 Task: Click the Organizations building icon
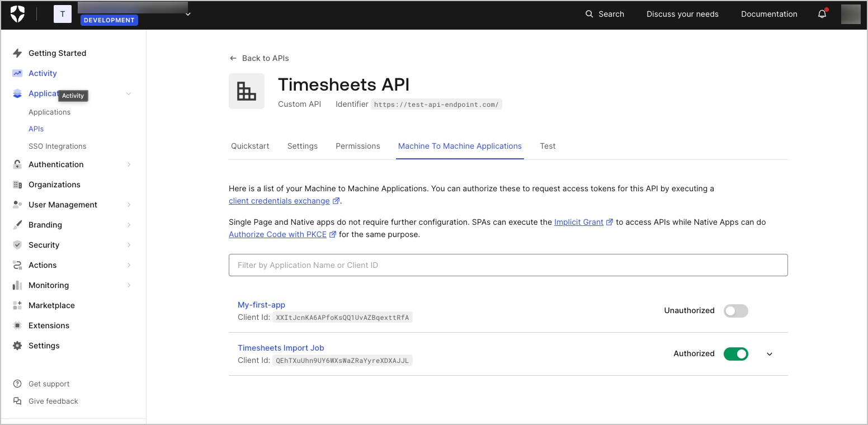click(17, 185)
